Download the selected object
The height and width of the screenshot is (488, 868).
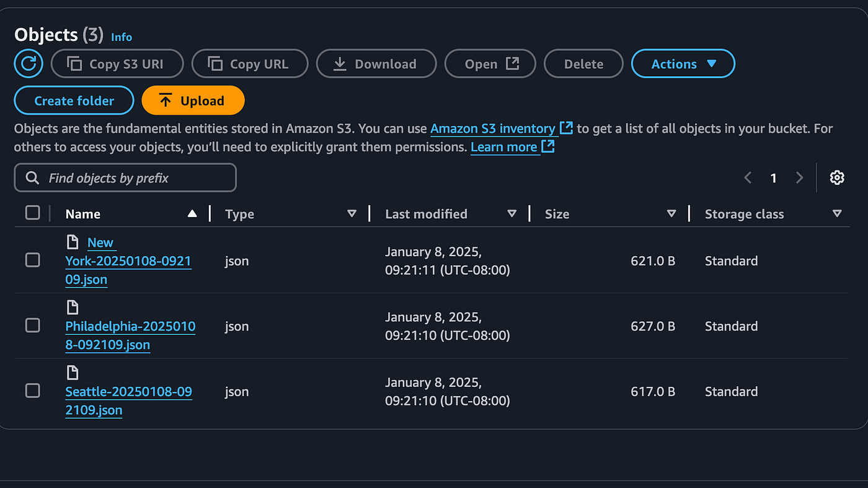click(x=376, y=64)
